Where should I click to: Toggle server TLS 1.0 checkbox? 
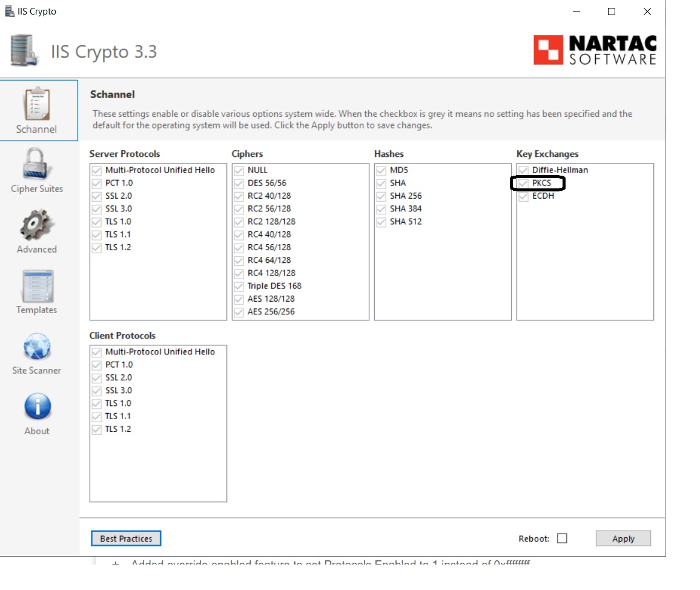[x=96, y=222]
